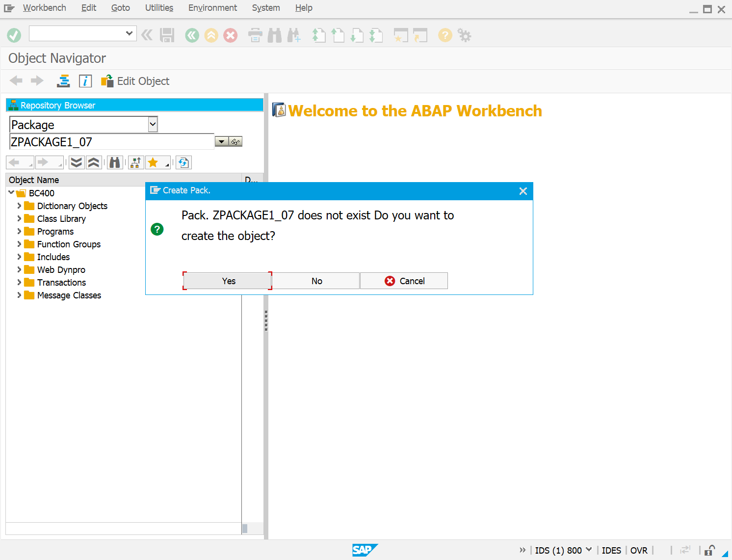This screenshot has height=560, width=732.
Task: Click the blue Information icon
Action: pyautogui.click(x=85, y=81)
